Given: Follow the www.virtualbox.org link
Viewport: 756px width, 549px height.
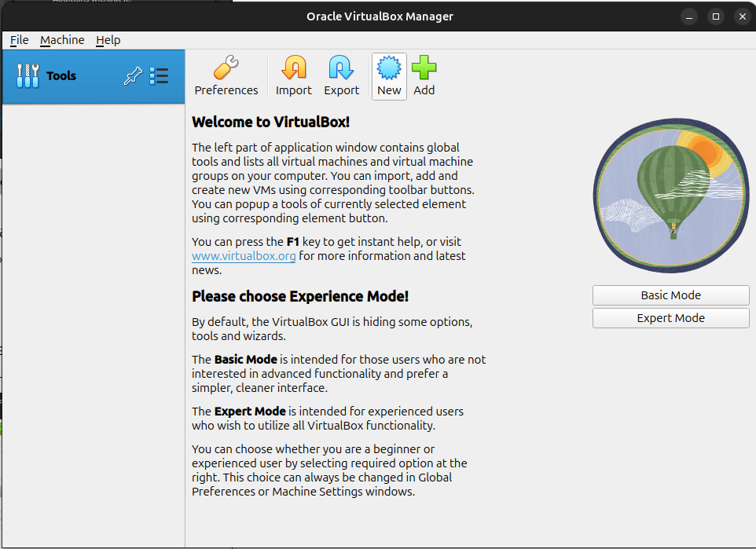Looking at the screenshot, I should [244, 256].
